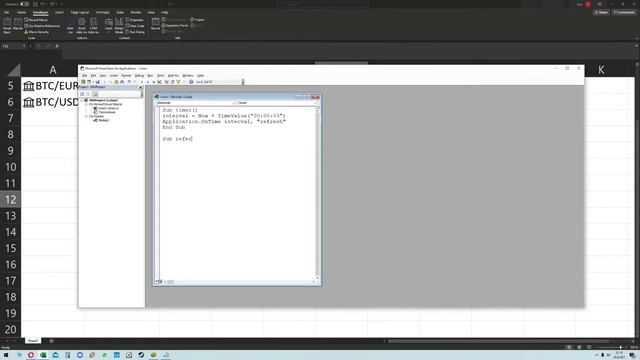This screenshot has width=640, height=360.
Task: Open the File menu in VBA editor
Action: tap(84, 76)
